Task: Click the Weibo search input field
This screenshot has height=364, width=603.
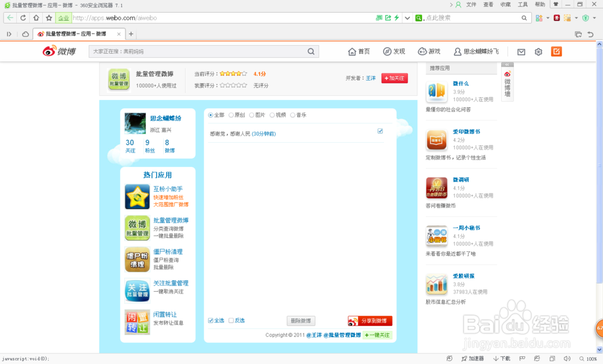Action: tap(198, 51)
